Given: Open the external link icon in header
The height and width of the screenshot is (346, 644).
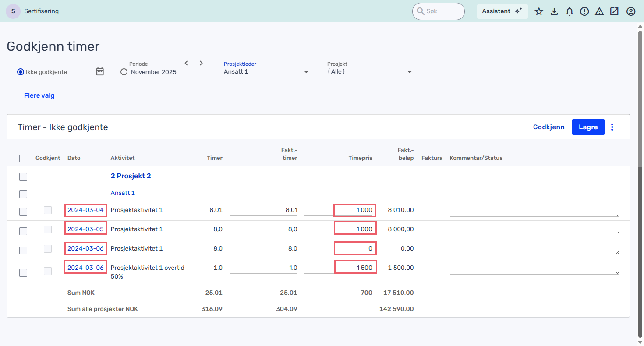Looking at the screenshot, I should point(614,12).
